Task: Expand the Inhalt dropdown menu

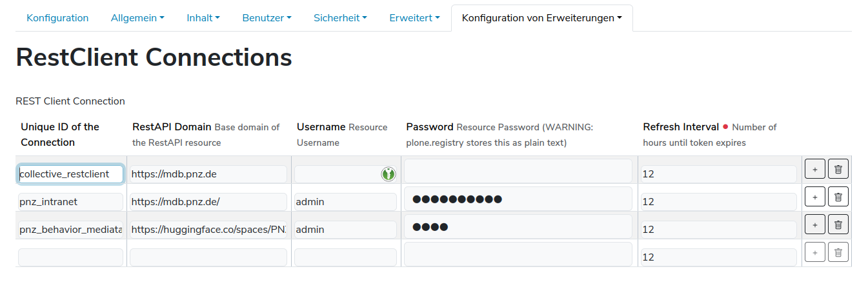Action: point(203,18)
